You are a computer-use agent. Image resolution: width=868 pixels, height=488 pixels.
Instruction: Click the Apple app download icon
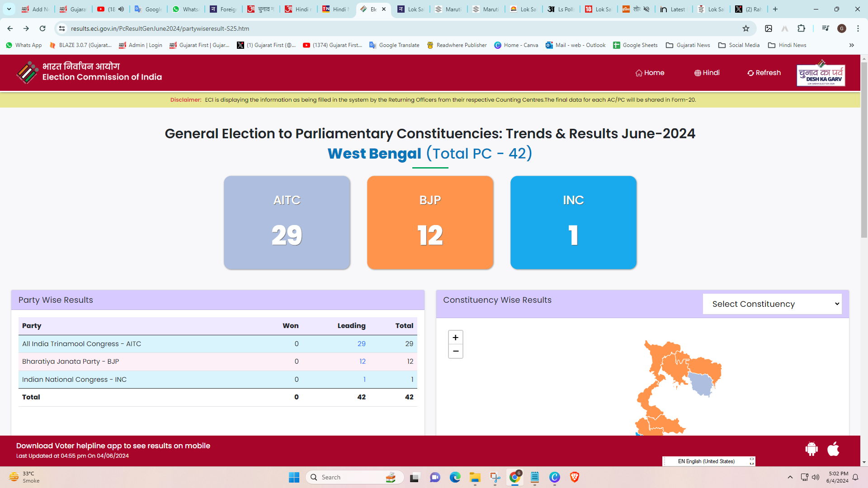tap(833, 449)
